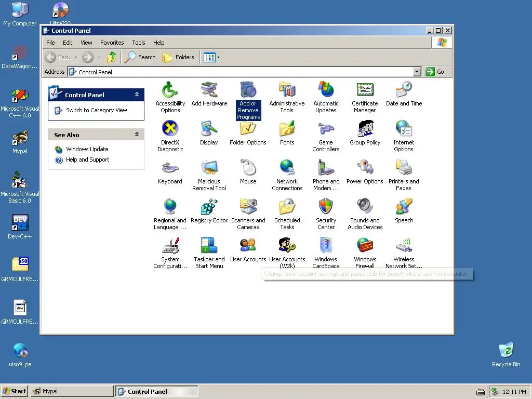Click the Start button
Image resolution: width=532 pixels, height=399 pixels.
(x=15, y=391)
